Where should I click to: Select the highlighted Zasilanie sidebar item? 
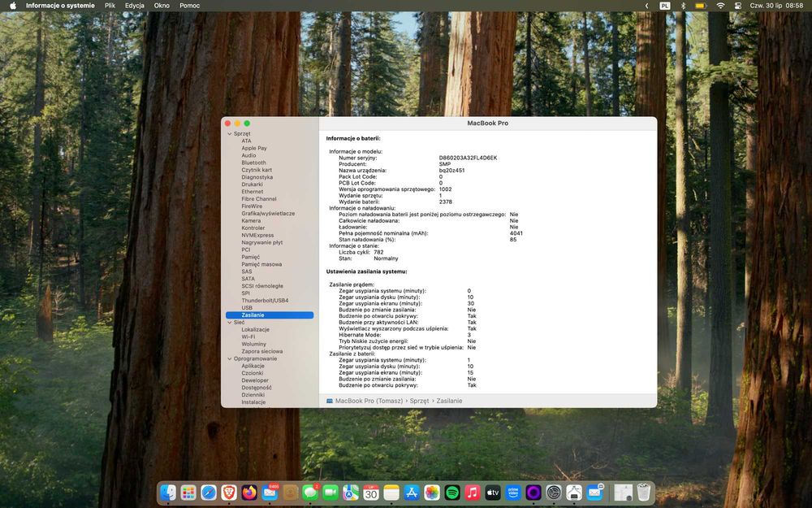[x=270, y=315]
